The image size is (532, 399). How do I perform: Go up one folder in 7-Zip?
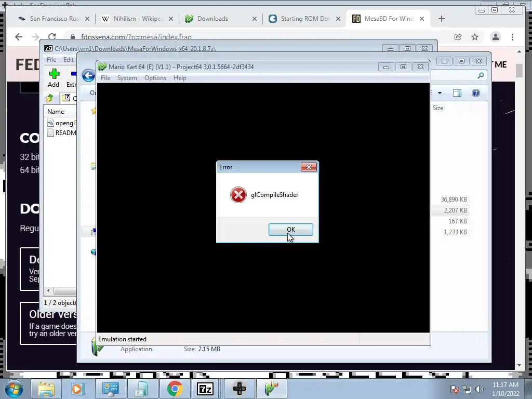point(50,98)
